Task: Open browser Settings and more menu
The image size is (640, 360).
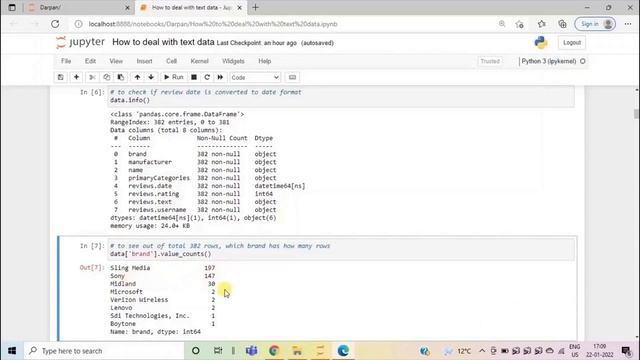Action: pyautogui.click(x=628, y=24)
